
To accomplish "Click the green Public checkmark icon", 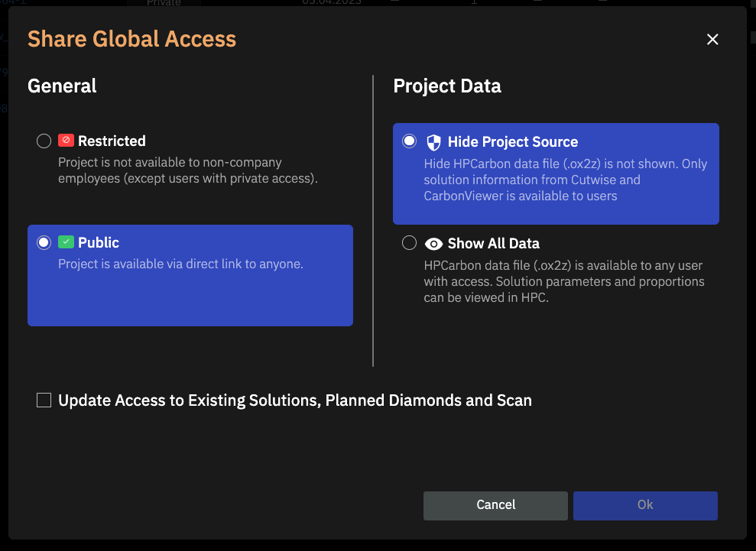I will pyautogui.click(x=66, y=242).
